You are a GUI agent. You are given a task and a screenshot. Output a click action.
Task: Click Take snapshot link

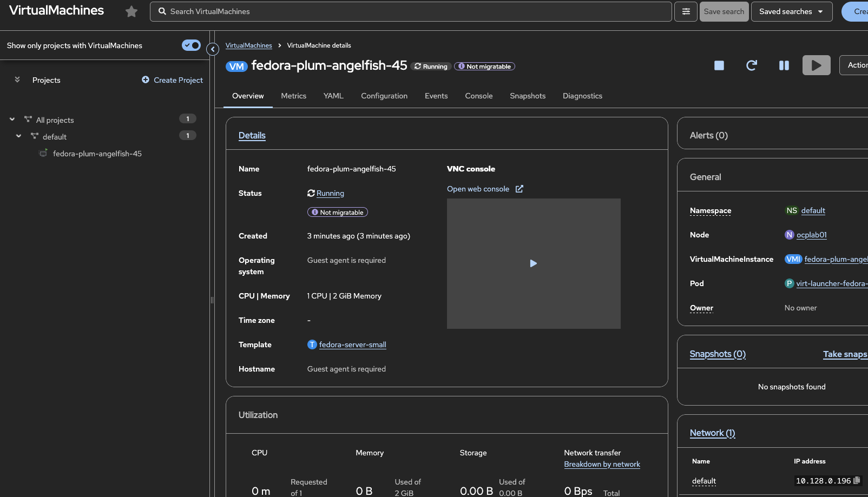[845, 354]
